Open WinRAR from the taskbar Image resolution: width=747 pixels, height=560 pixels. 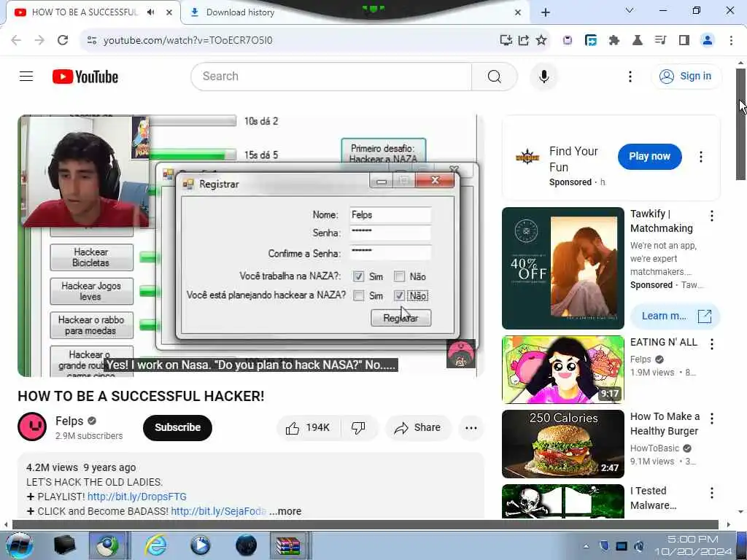288,545
